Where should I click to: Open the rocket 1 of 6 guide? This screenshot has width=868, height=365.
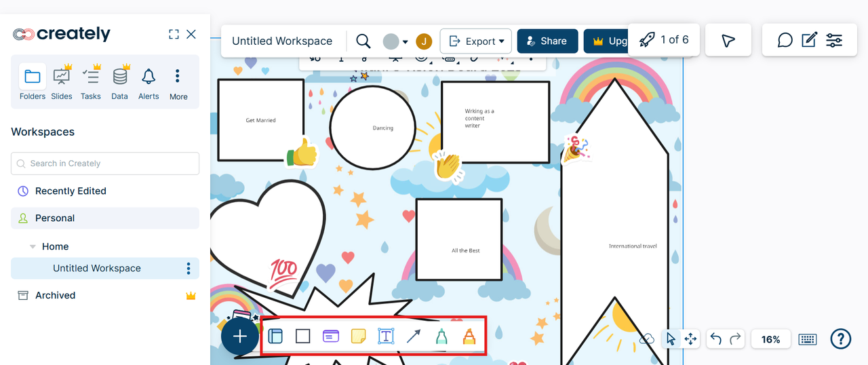click(664, 40)
